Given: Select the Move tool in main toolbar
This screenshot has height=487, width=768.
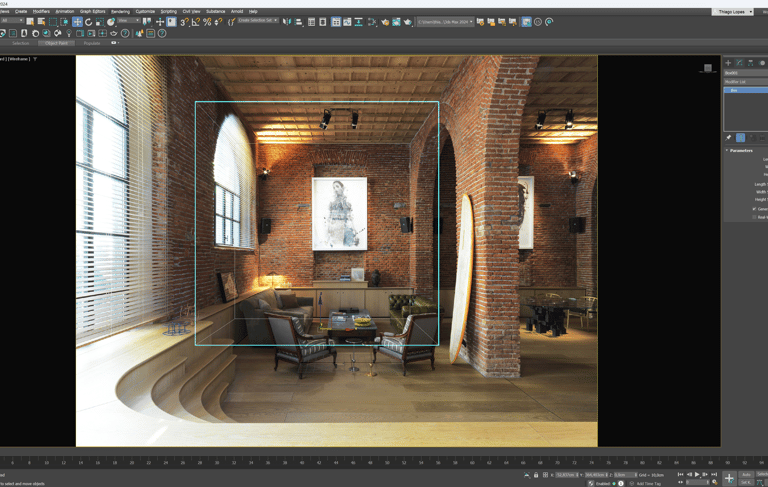Looking at the screenshot, I should point(77,21).
